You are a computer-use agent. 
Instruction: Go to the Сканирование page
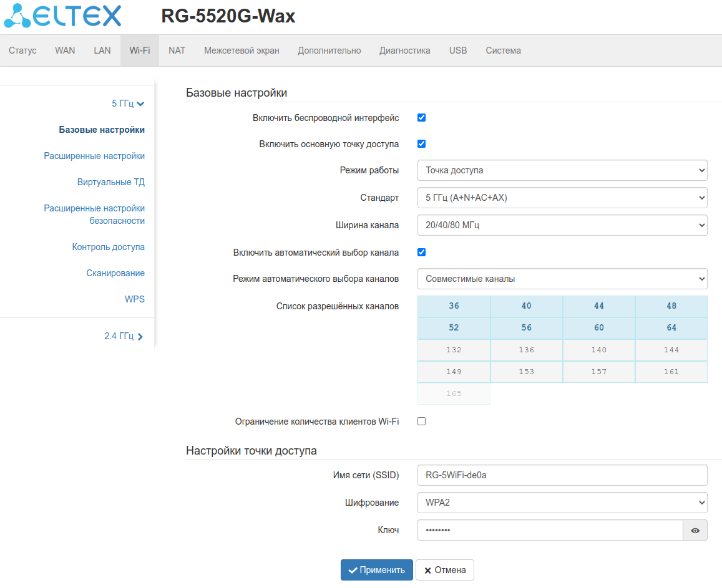point(115,273)
